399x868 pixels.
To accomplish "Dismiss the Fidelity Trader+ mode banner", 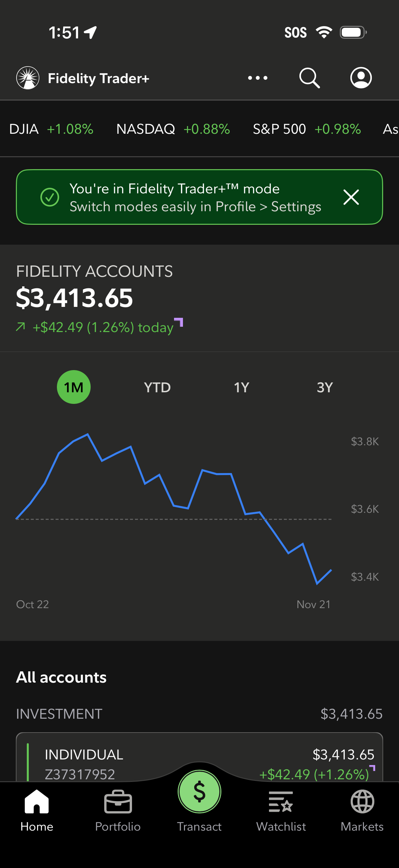I will pyautogui.click(x=351, y=197).
